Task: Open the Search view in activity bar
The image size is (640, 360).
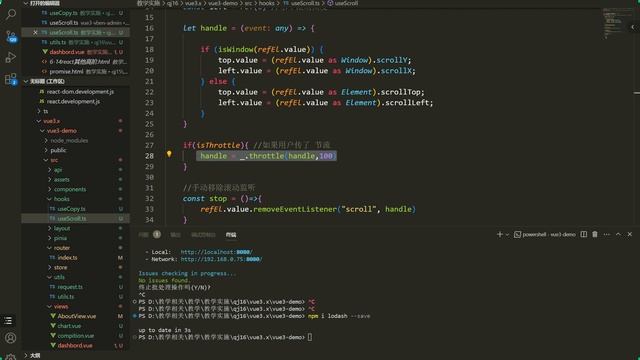Action: (x=11, y=14)
